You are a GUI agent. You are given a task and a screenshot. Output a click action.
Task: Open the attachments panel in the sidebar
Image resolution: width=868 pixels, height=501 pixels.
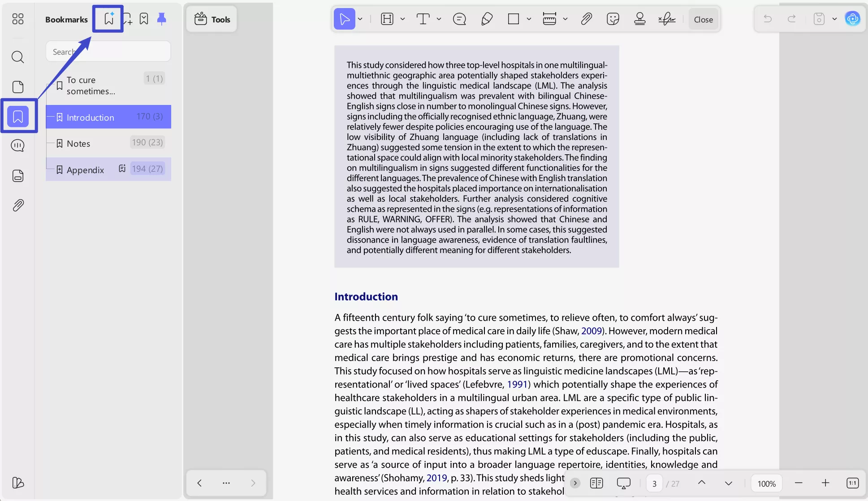pyautogui.click(x=18, y=205)
